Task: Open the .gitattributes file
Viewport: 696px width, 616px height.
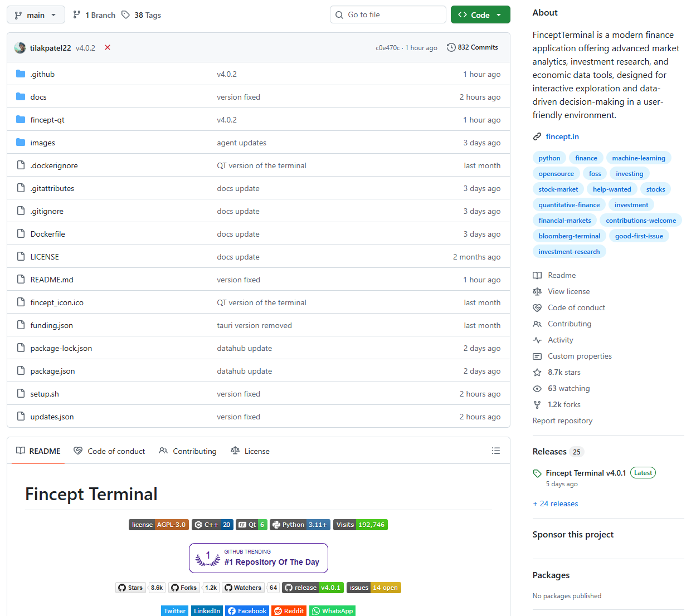Action: 52,188
